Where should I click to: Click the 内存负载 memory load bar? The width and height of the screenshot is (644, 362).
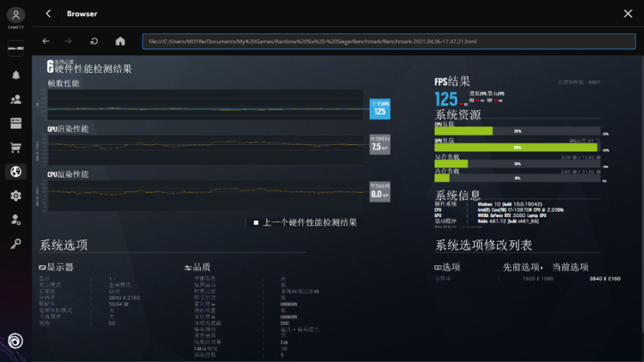point(517,178)
